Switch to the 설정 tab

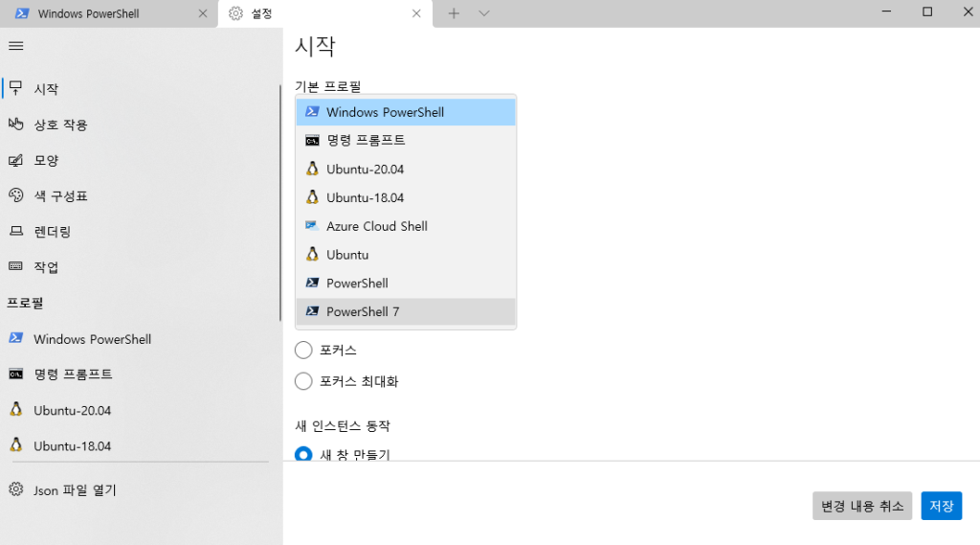point(325,13)
